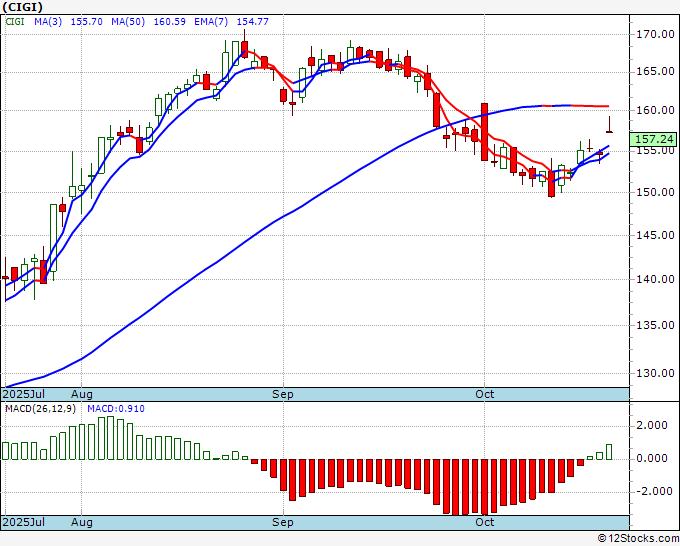
Task: Click the (CIGI) chart title
Action: coord(23,7)
